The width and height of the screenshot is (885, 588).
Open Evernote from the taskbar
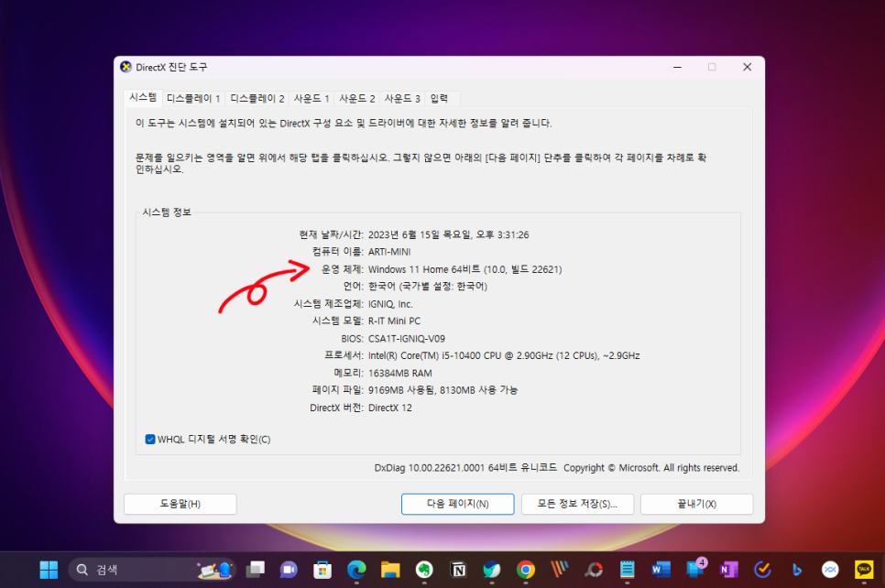point(424,570)
